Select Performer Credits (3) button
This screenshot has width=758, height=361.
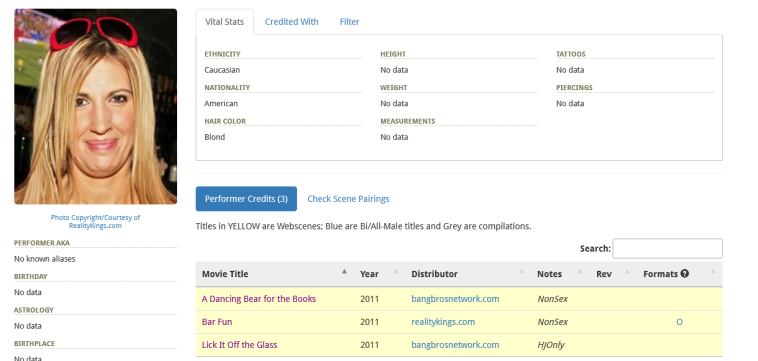tap(246, 199)
